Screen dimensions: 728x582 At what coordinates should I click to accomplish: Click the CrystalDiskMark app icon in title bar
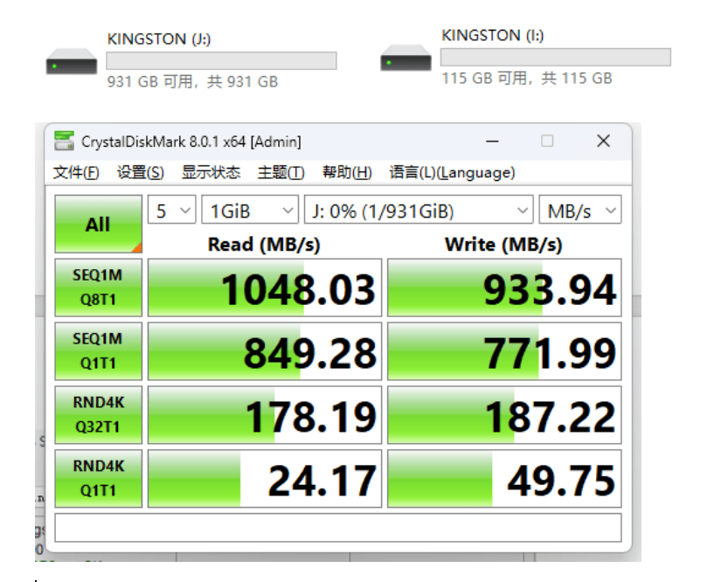click(64, 141)
